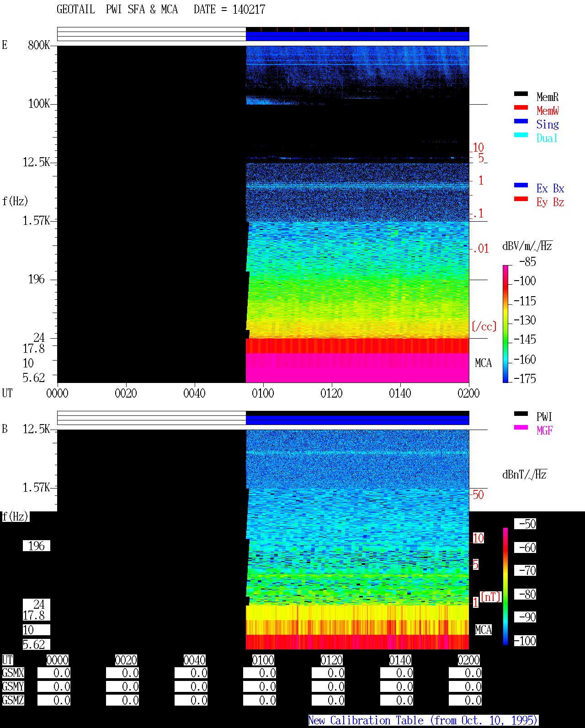Screen dimensions: 585x728
Task: Click the GEOTAIL PWI SFA & MCA title
Action: (x=117, y=10)
